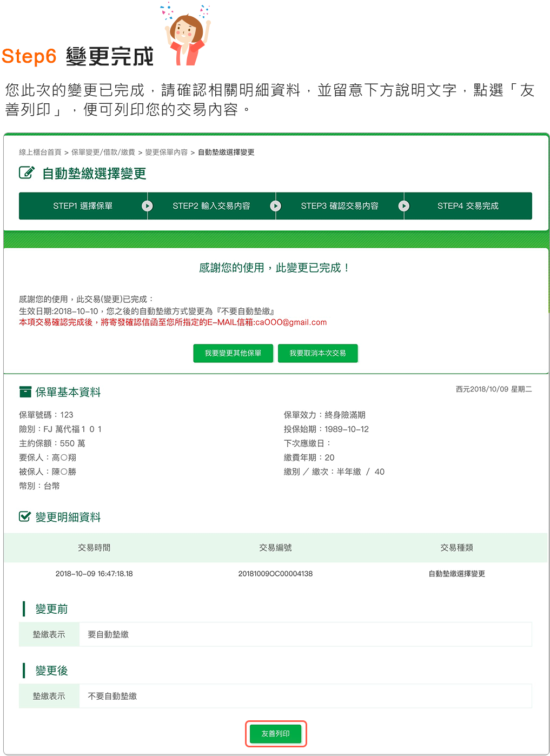Screen dimensions: 550x756
Task: Click 幣別：台幣 text
Action: (39, 486)
